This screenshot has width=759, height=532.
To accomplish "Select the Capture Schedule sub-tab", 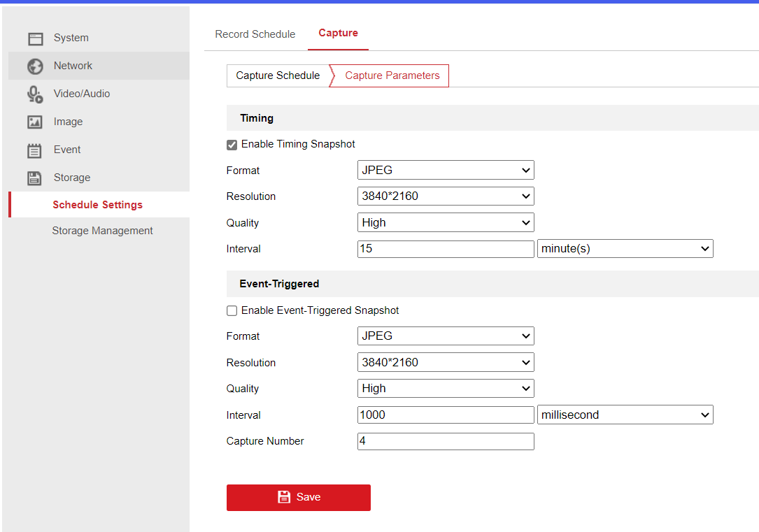I will coord(278,76).
